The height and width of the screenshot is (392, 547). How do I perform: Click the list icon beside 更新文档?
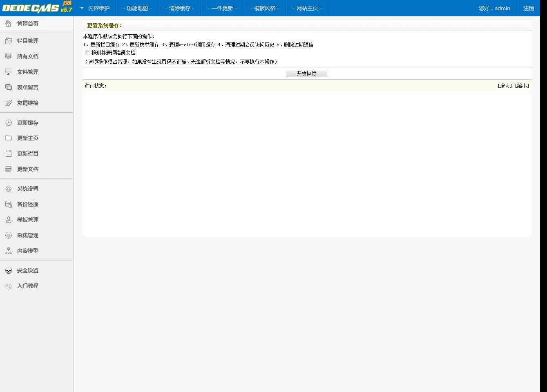pyautogui.click(x=9, y=169)
